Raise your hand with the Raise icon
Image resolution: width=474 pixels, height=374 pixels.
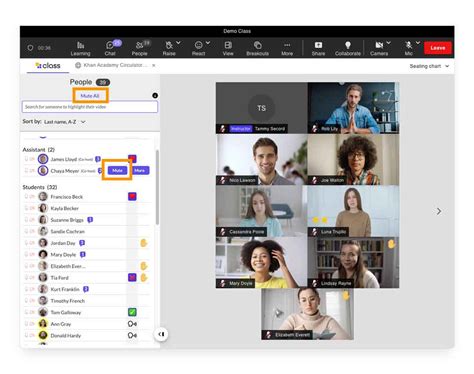pyautogui.click(x=169, y=48)
